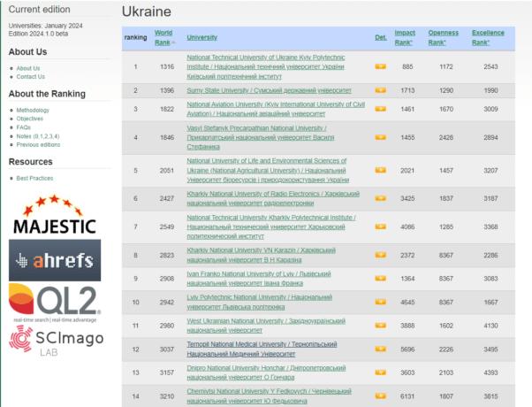This screenshot has height=407, width=532.
Task: Open the FAQs sidebar link
Action: tap(23, 127)
